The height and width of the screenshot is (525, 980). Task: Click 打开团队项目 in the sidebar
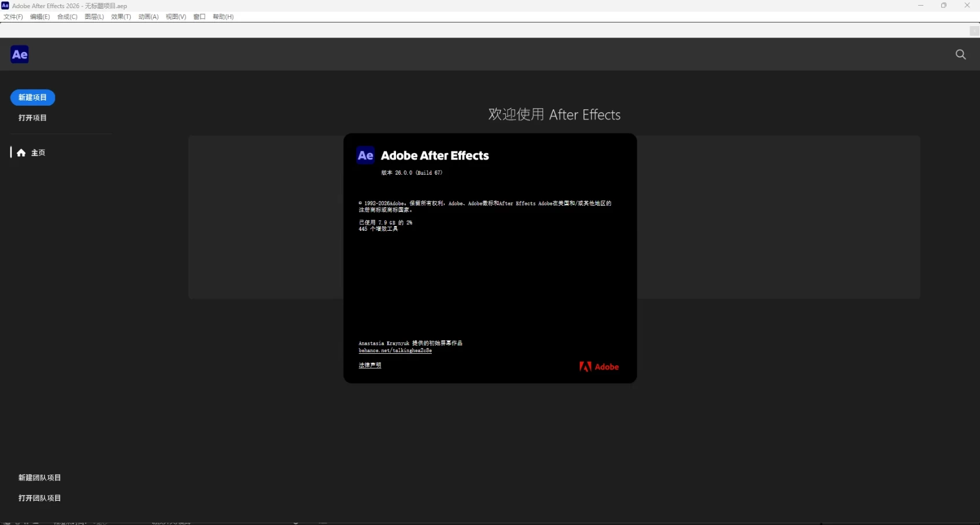[x=39, y=498]
